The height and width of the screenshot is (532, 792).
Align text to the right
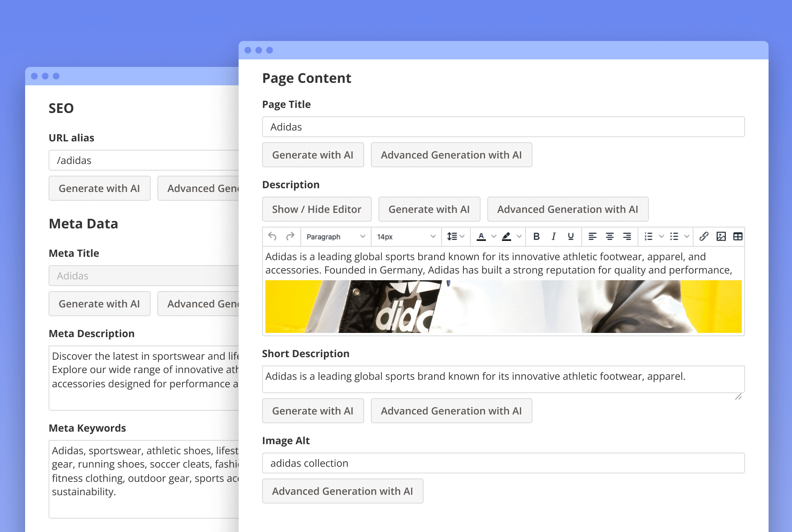pos(627,237)
